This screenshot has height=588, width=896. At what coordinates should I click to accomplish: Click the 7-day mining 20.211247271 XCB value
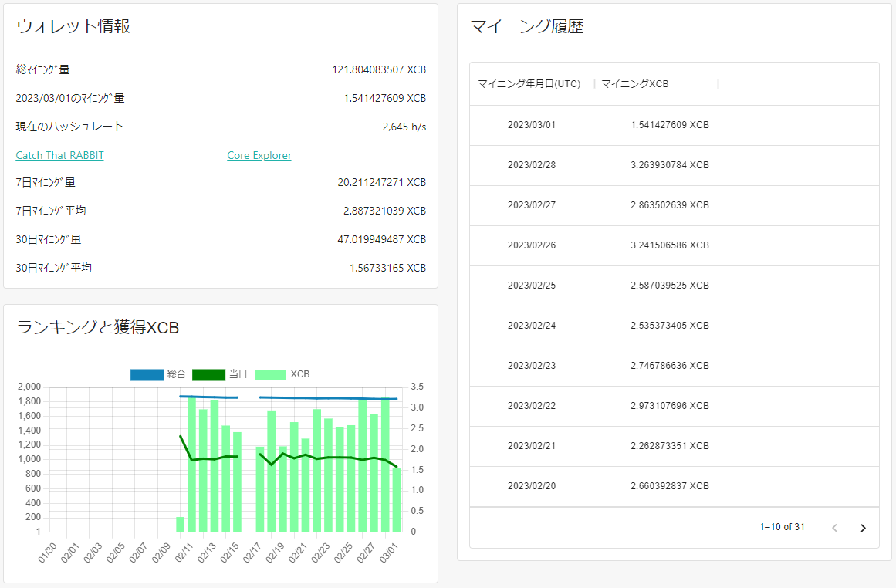(382, 182)
